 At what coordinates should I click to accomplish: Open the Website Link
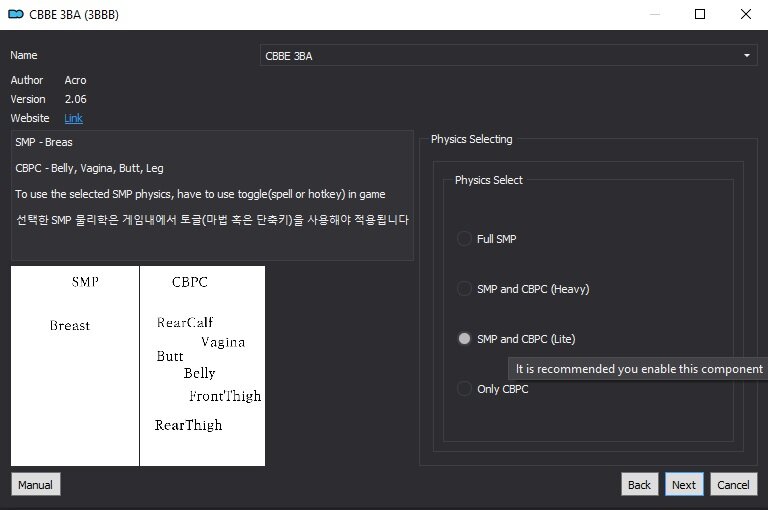pyautogui.click(x=73, y=118)
